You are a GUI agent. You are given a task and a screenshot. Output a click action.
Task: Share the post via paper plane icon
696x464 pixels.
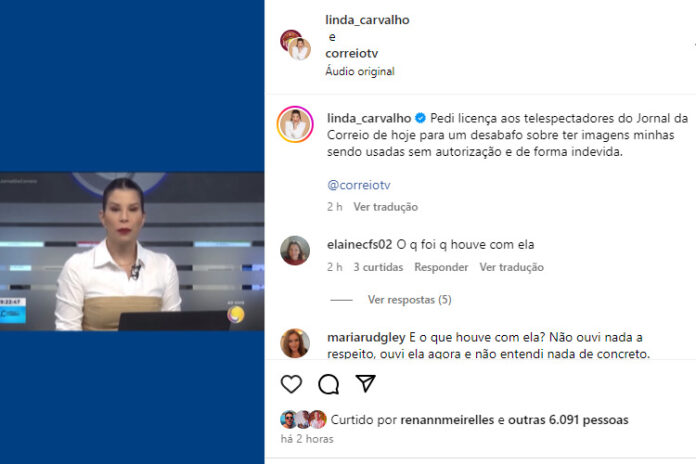tap(366, 384)
